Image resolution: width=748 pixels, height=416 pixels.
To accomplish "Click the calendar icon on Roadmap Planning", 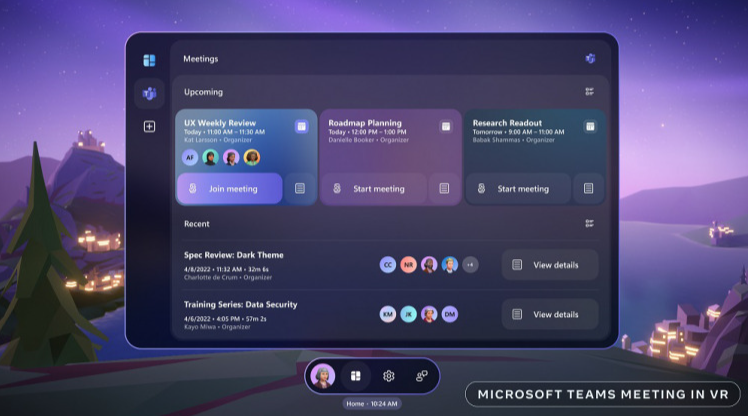I will (x=446, y=126).
